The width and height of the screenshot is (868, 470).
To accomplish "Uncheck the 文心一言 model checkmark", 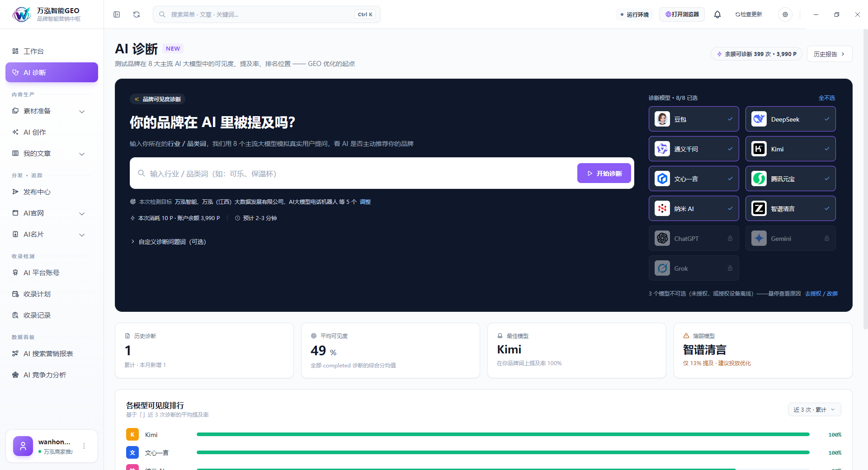I will [x=730, y=179].
